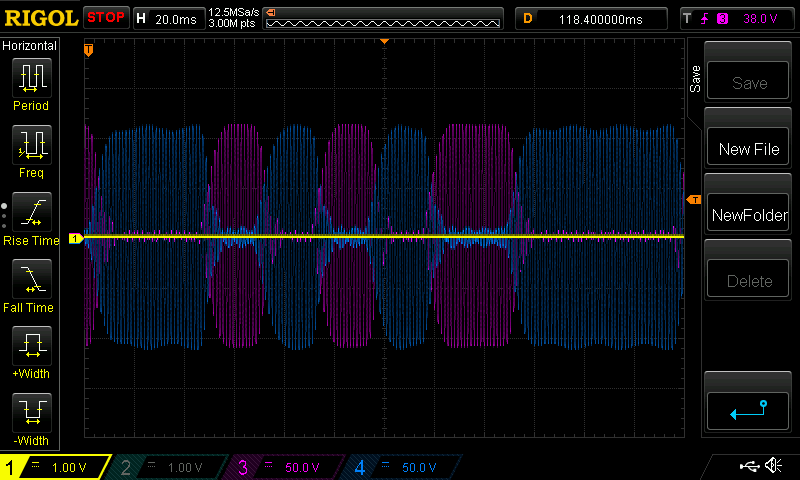Click the channel 1 ground marker
Image resolution: width=800 pixels, height=480 pixels.
tap(76, 239)
